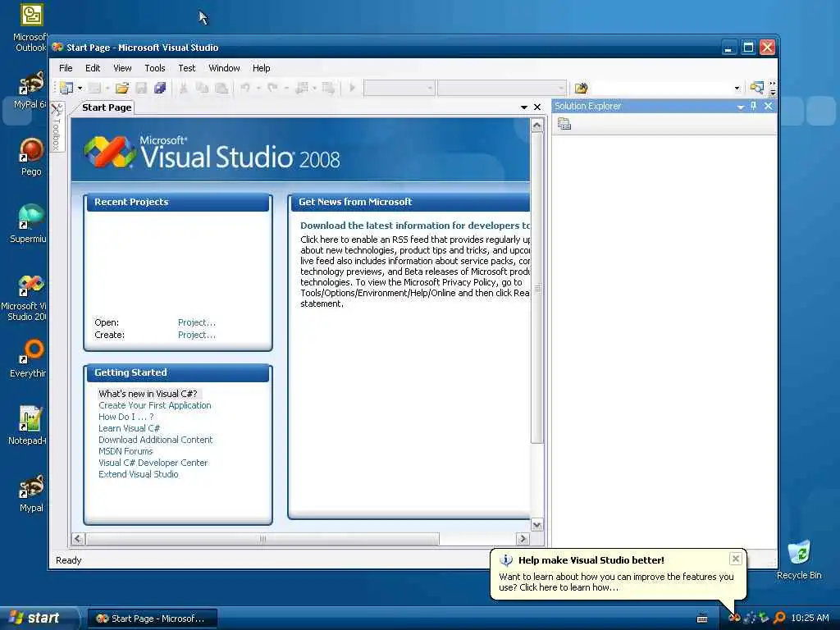Click the Navigate Backward icon
This screenshot has height=630, width=840.
pos(302,88)
